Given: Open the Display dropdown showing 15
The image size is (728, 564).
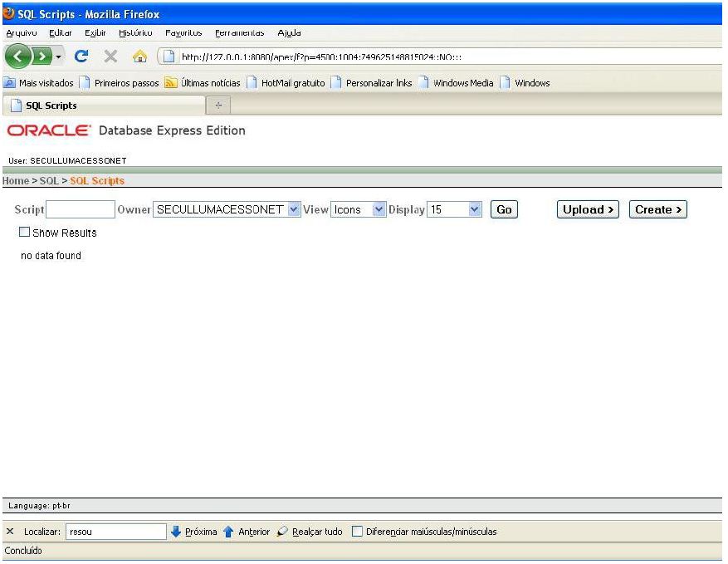Looking at the screenshot, I should (x=454, y=209).
